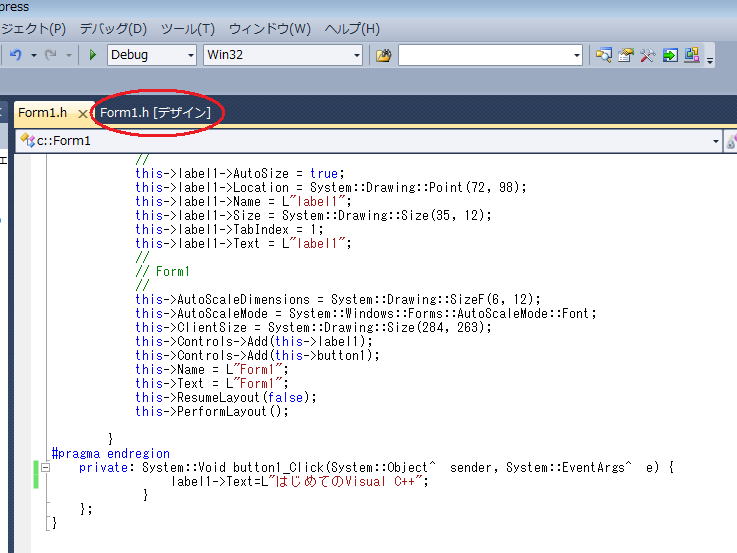Open the toolbar overflow options arrow
This screenshot has height=553, width=737.
click(x=710, y=59)
